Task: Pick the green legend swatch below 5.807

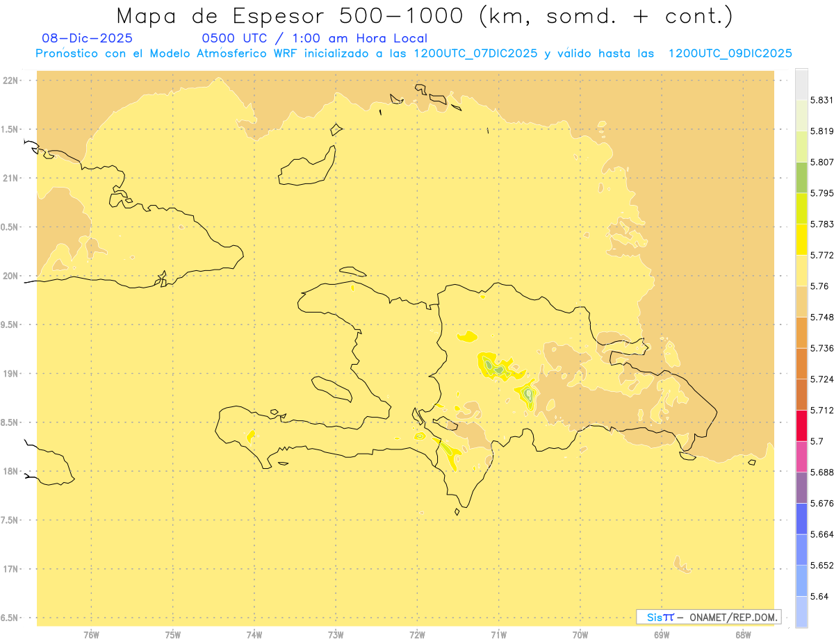Action: pyautogui.click(x=801, y=177)
